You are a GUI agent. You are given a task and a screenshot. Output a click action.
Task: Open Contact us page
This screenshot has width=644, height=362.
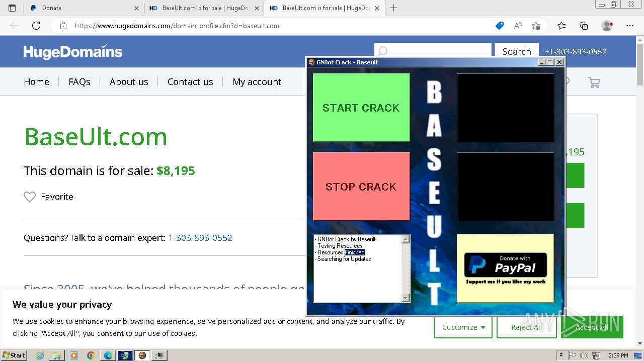tap(190, 81)
